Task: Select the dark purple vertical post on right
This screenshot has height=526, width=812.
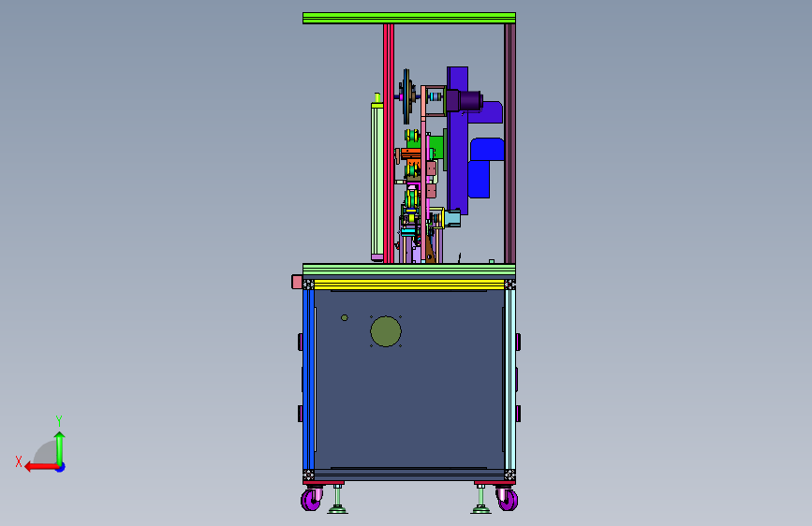Action: coord(510,143)
